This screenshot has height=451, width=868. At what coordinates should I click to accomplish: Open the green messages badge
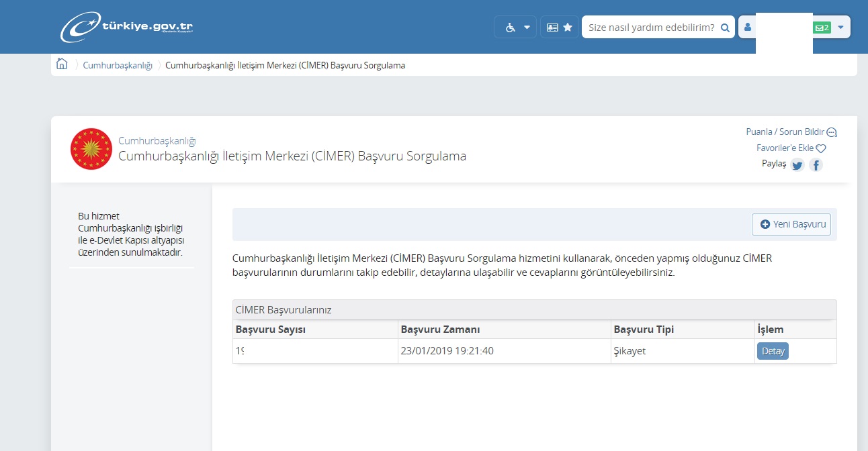click(822, 28)
